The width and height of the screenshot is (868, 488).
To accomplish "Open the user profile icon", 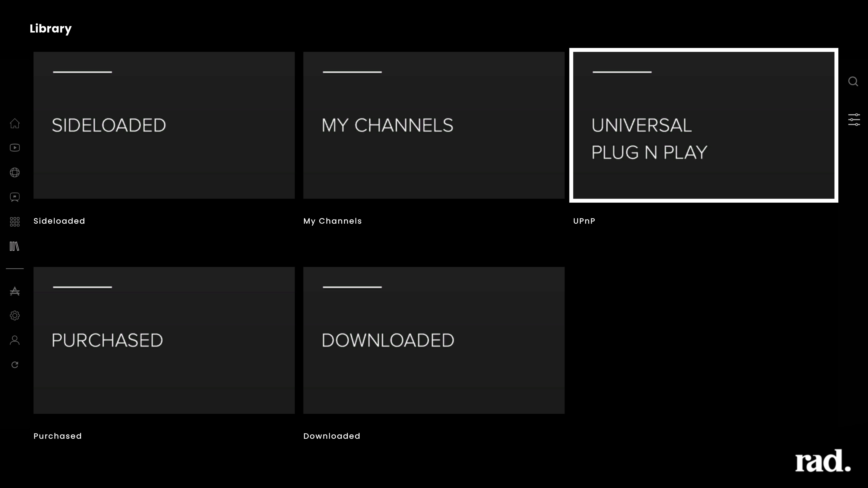I will click(x=14, y=340).
